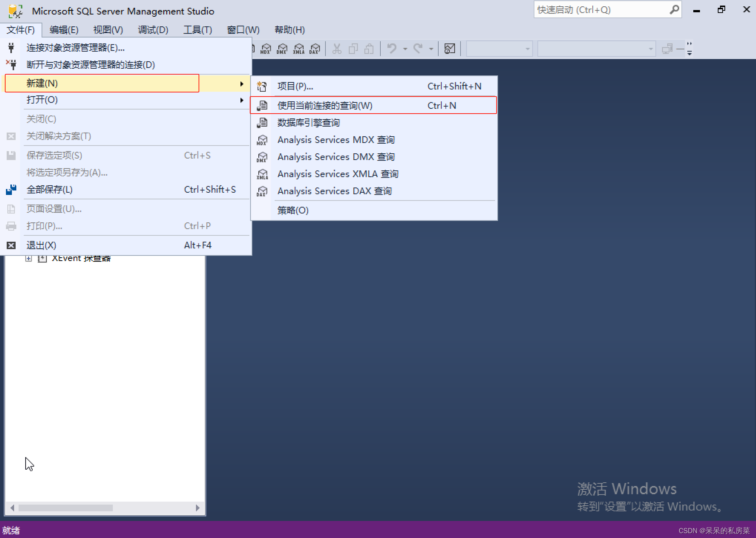Viewport: 756px width, 538px height.
Task: Click the Redo arrow icon
Action: pos(418,49)
